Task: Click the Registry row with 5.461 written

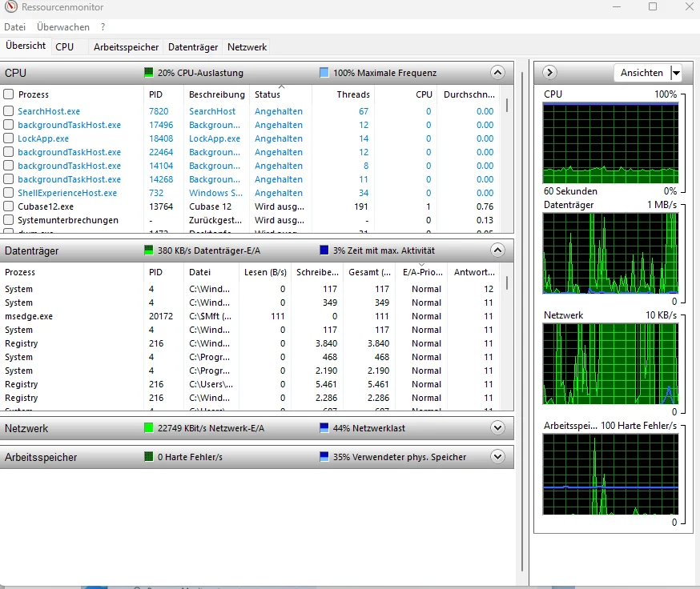Action: pyautogui.click(x=250, y=384)
